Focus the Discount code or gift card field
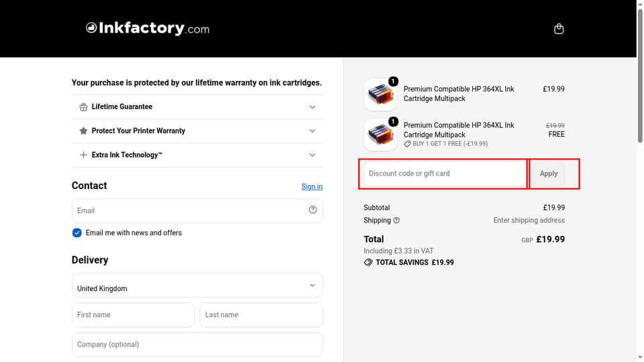 [445, 174]
